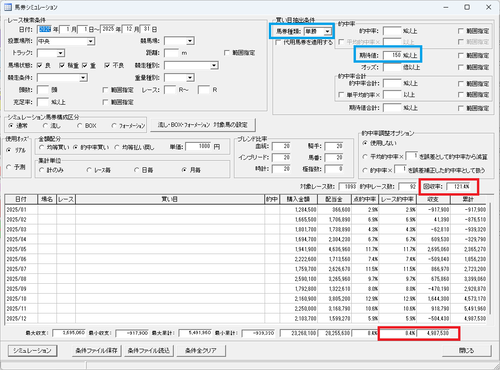Set aggregation unit to 日毎

point(136,170)
